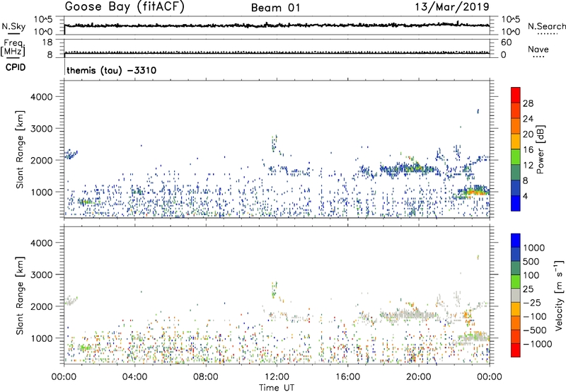The height and width of the screenshot is (392, 566).
Task: Click the 'Velocity [m s-1]' colorbar label
Action: [559, 295]
